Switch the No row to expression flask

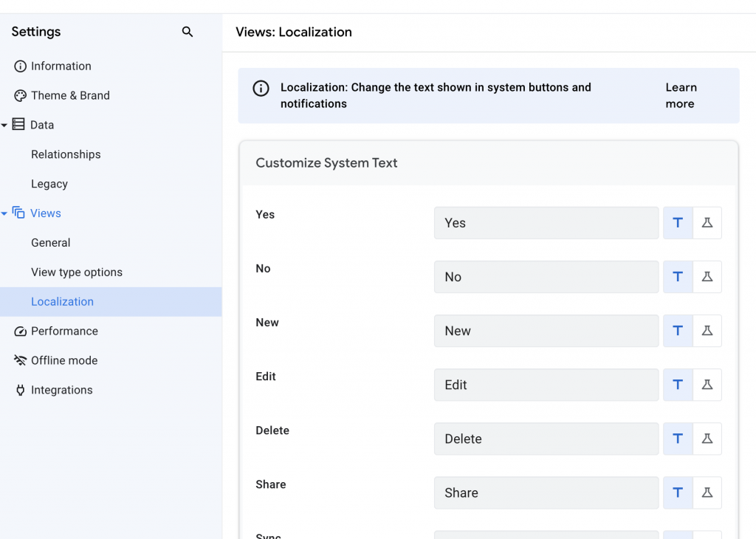(x=707, y=277)
